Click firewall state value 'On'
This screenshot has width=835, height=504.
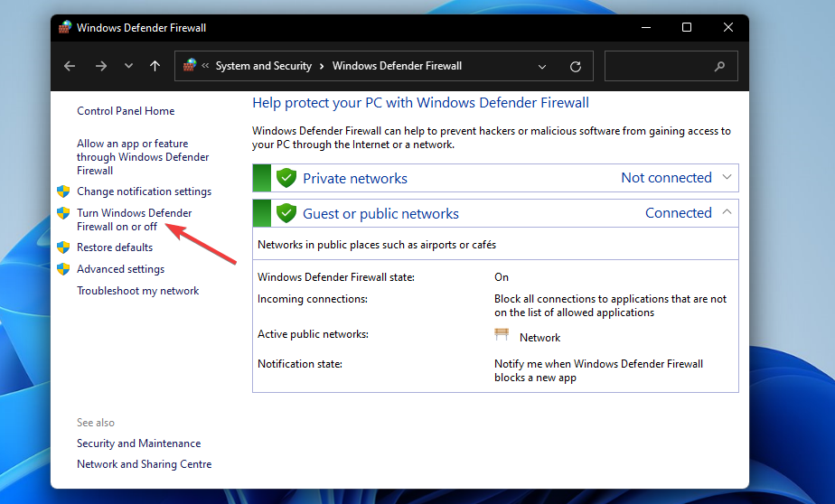pos(502,276)
